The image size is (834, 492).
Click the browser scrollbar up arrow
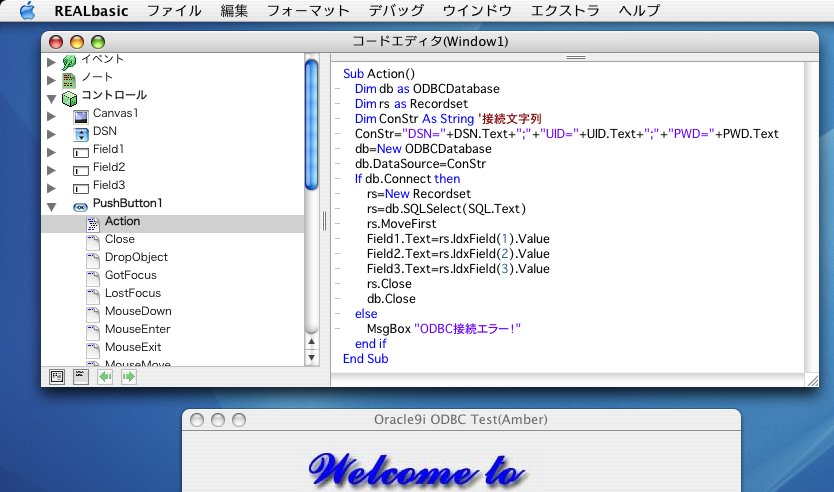312,341
